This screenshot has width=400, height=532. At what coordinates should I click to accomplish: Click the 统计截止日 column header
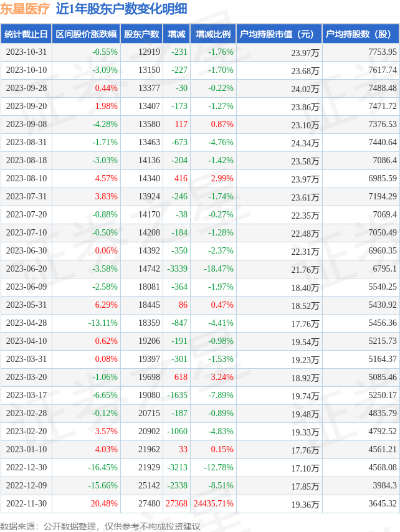(x=26, y=34)
